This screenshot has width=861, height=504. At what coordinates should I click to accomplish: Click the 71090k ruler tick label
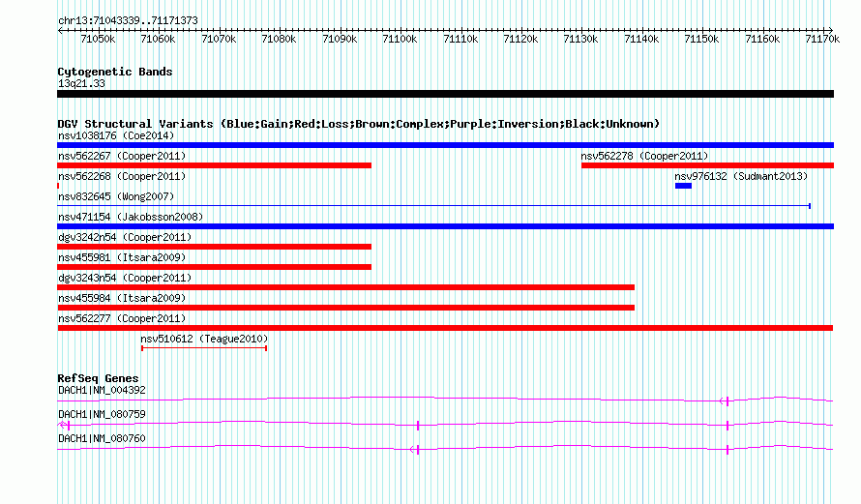coord(340,39)
